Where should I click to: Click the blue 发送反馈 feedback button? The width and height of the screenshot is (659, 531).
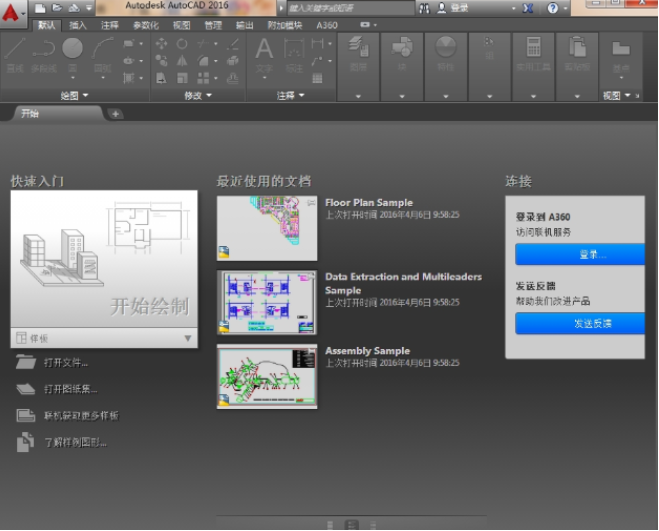point(580,323)
